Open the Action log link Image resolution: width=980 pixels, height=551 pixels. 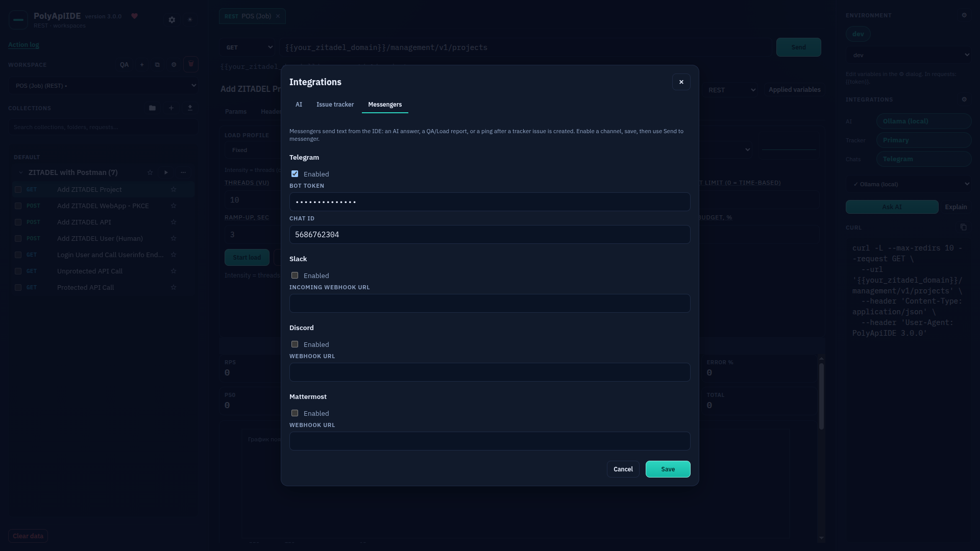pyautogui.click(x=23, y=45)
